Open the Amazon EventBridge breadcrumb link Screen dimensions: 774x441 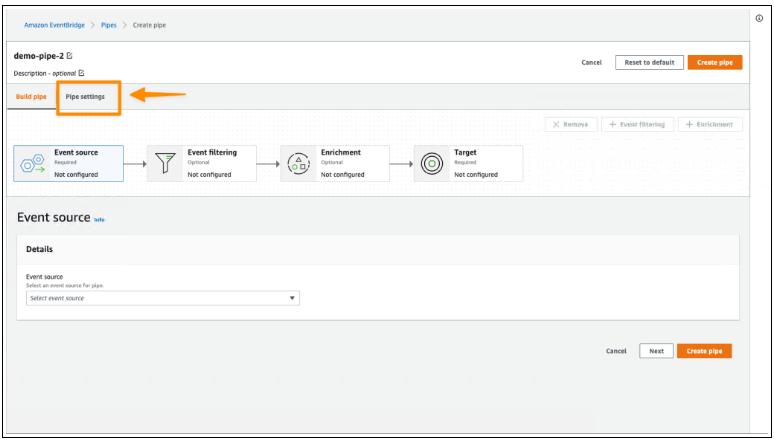coord(53,24)
